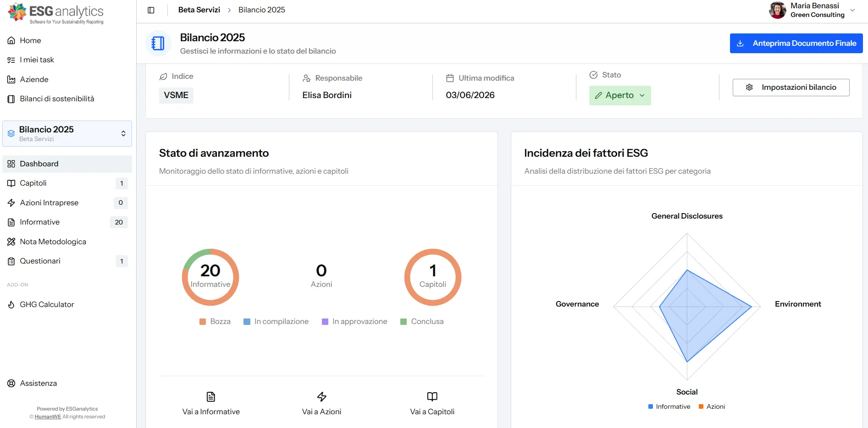Click Anteprima Documento Finale button
Image resolution: width=868 pixels, height=428 pixels.
coord(796,43)
